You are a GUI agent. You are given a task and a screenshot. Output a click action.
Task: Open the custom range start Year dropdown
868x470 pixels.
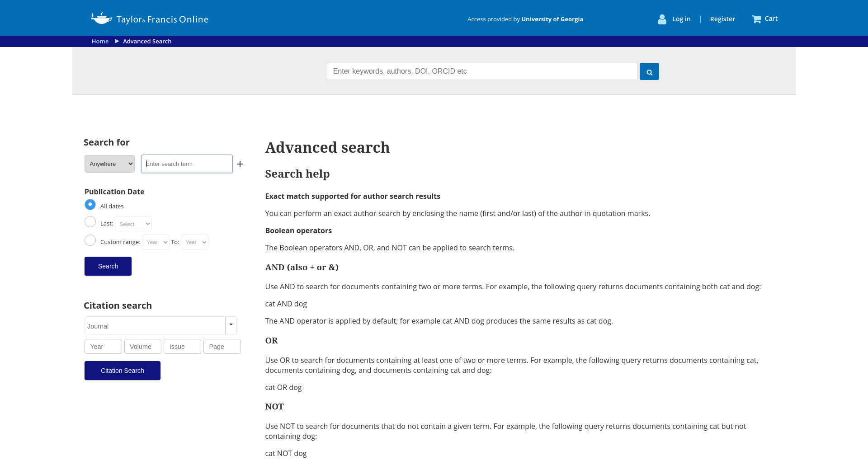[x=156, y=242]
